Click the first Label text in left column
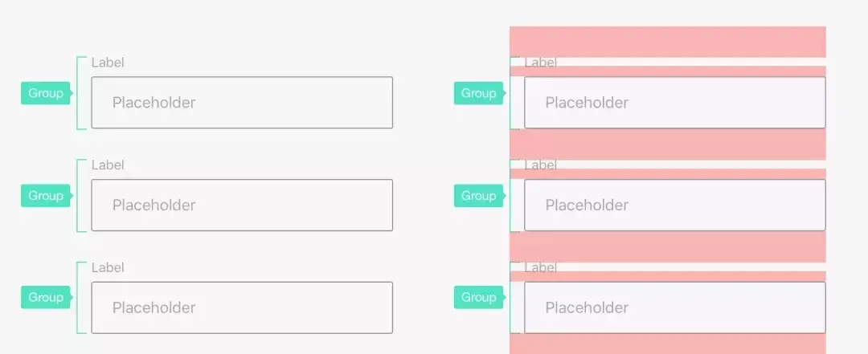 point(108,63)
